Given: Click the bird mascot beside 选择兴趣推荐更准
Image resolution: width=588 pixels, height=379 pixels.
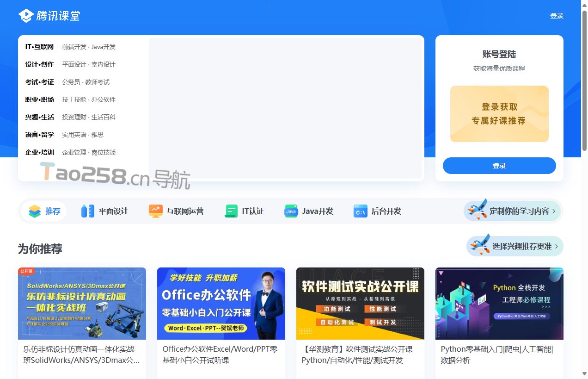Looking at the screenshot, I should pyautogui.click(x=480, y=245).
